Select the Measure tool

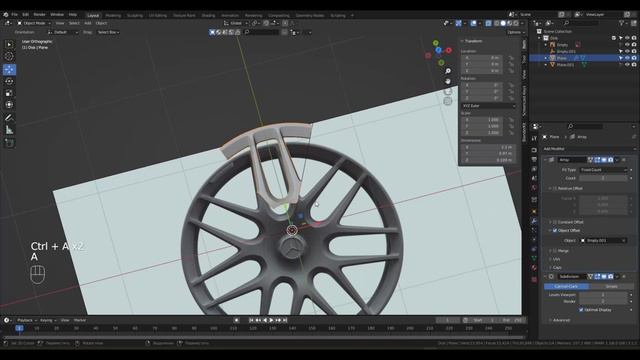(x=9, y=130)
